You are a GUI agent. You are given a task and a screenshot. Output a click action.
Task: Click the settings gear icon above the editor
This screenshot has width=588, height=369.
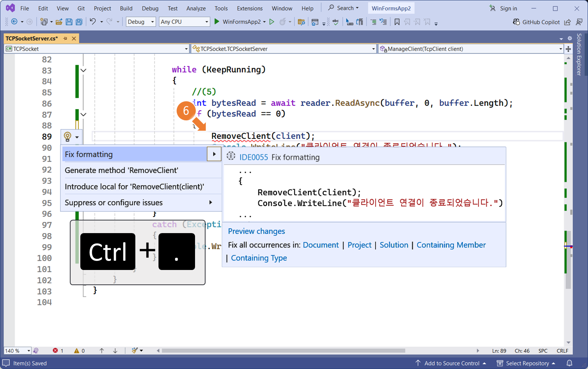[570, 38]
